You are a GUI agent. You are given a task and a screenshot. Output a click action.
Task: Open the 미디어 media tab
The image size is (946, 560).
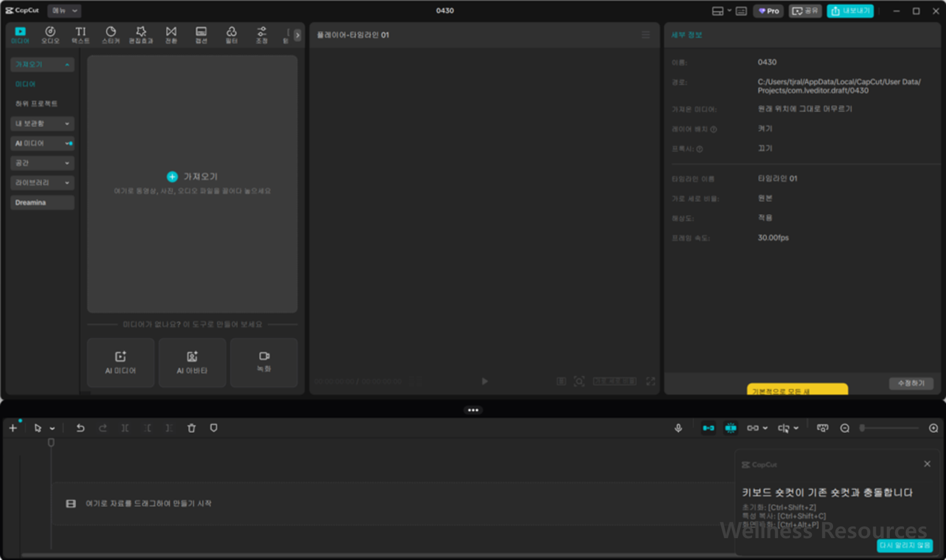(20, 35)
